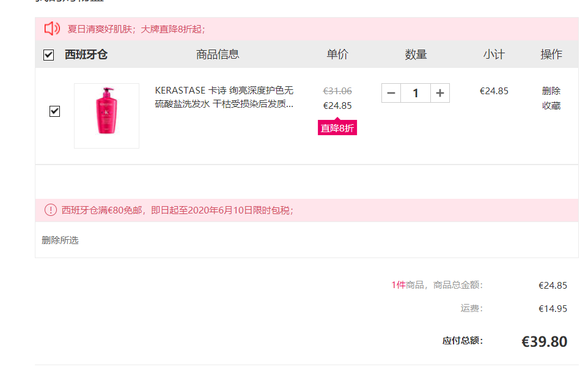Uncheck the KERASTASE product checkbox

[55, 111]
